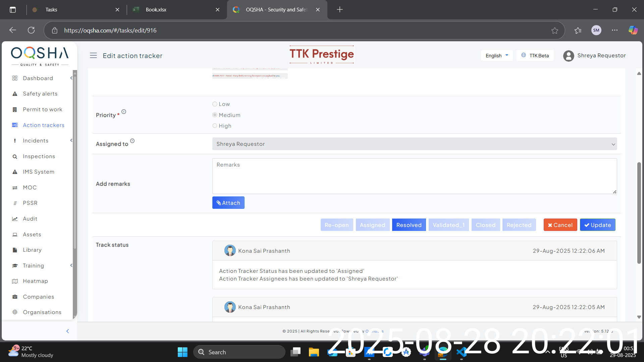
Task: Click the Shreya Requestor user avatar icon
Action: [569, 56]
